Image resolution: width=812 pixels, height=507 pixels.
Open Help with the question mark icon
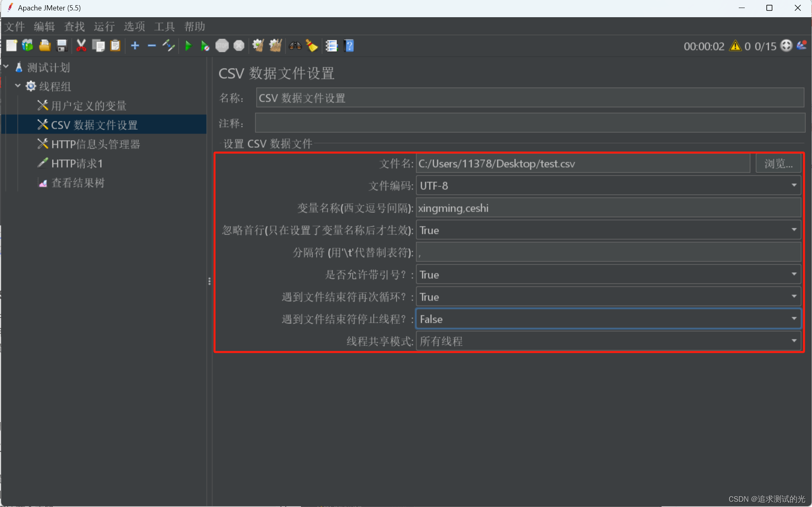349,46
